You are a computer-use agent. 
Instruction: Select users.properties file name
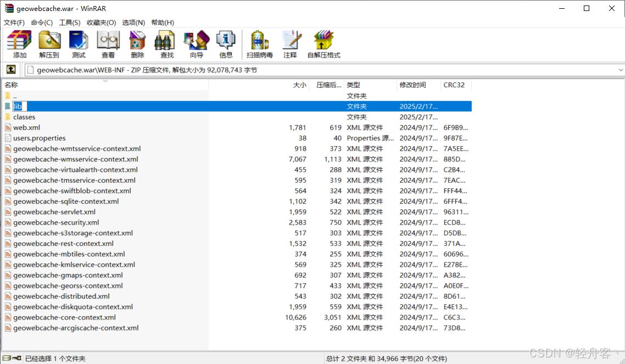point(39,138)
